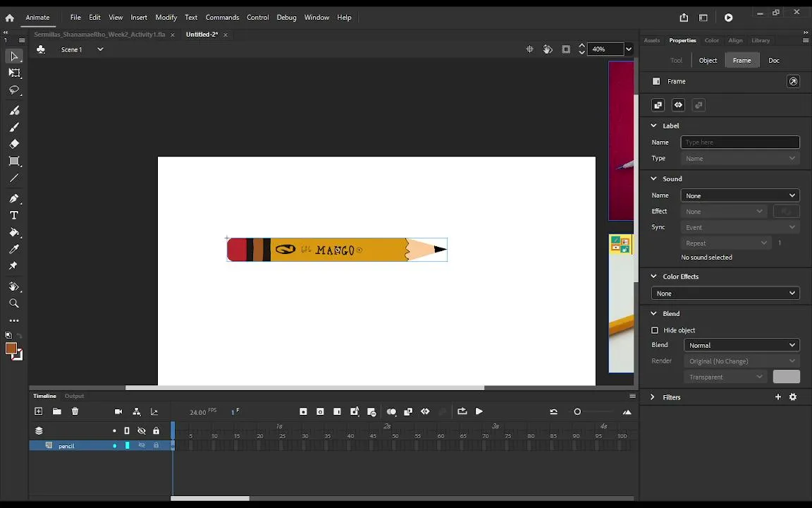Screen dimensions: 812x508
Task: Select the Text tool
Action: tap(14, 215)
